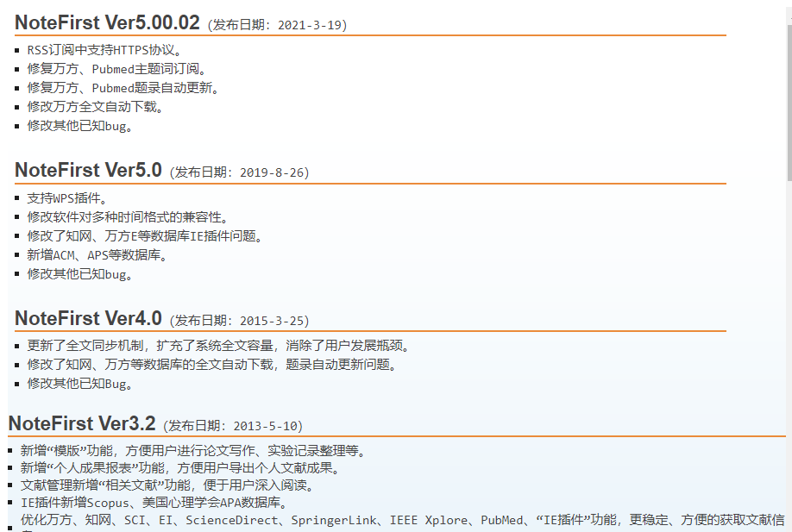
Task: Click the line 新增“个人成果报表”功能
Action: click(179, 468)
